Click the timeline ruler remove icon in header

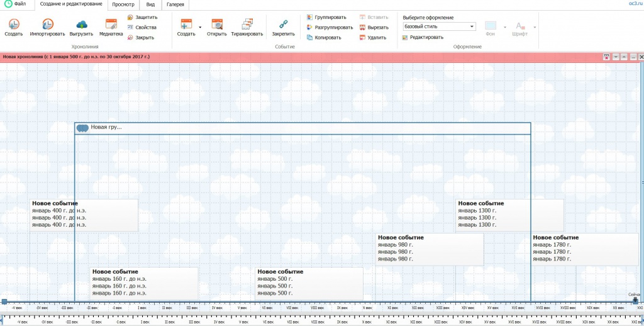click(607, 57)
